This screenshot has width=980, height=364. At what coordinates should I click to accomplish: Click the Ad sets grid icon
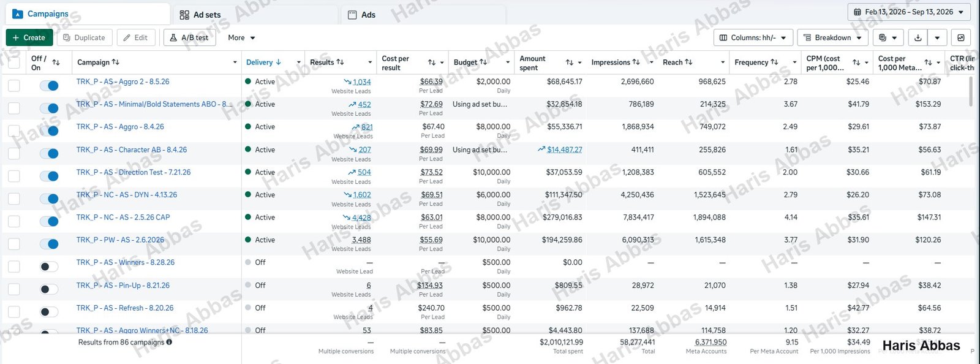tap(184, 15)
